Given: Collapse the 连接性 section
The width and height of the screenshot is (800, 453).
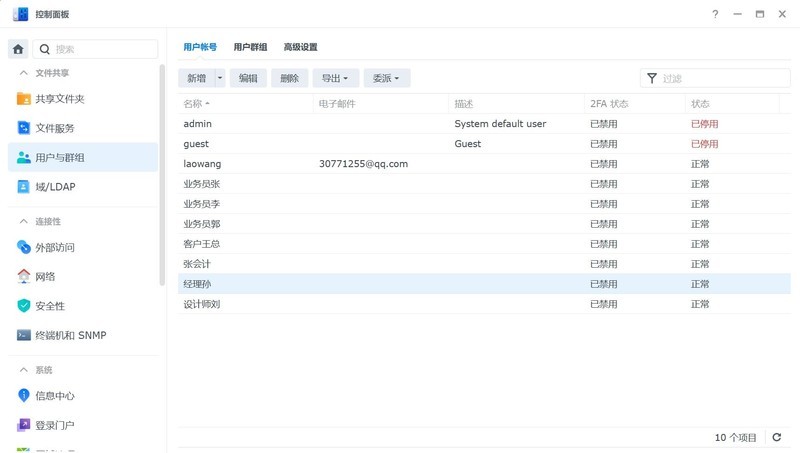Looking at the screenshot, I should tap(23, 221).
